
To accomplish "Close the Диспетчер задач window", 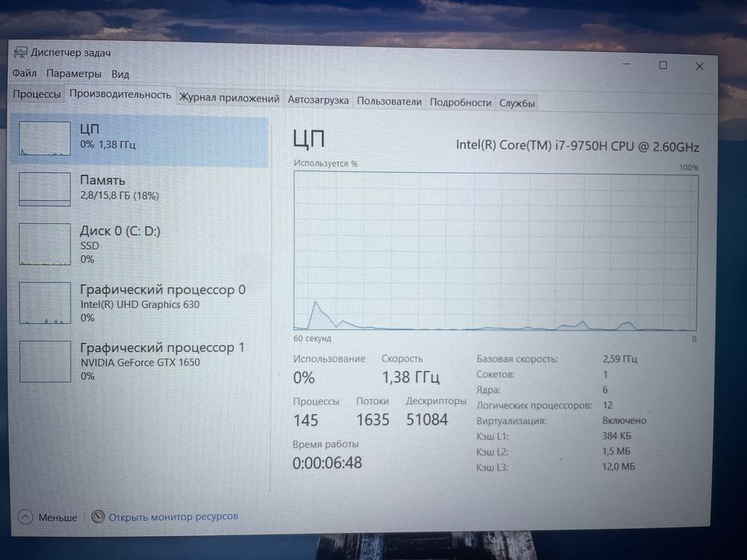I will 699,66.
